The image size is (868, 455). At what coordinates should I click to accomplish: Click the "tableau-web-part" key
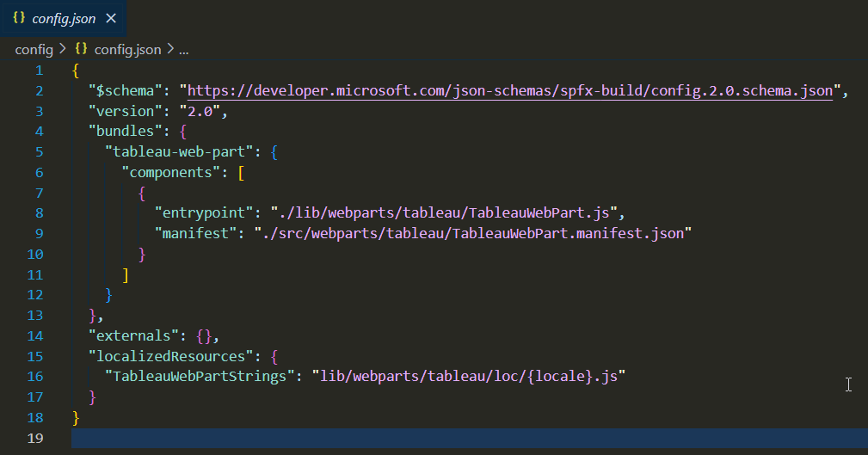point(173,153)
